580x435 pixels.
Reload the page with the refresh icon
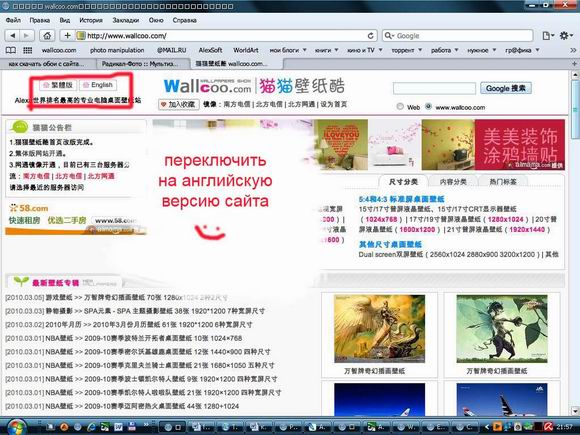coord(370,36)
